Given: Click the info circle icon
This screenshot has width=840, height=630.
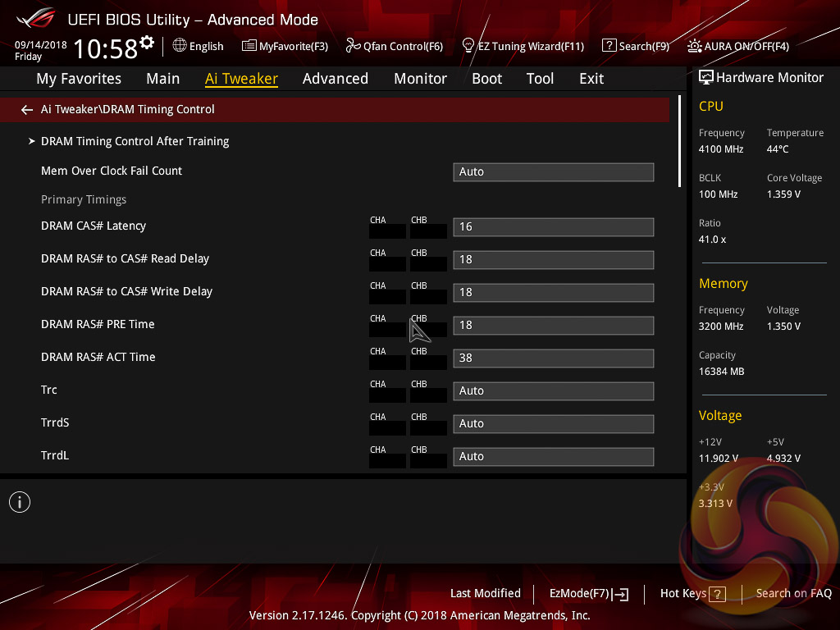Looking at the screenshot, I should pos(20,502).
